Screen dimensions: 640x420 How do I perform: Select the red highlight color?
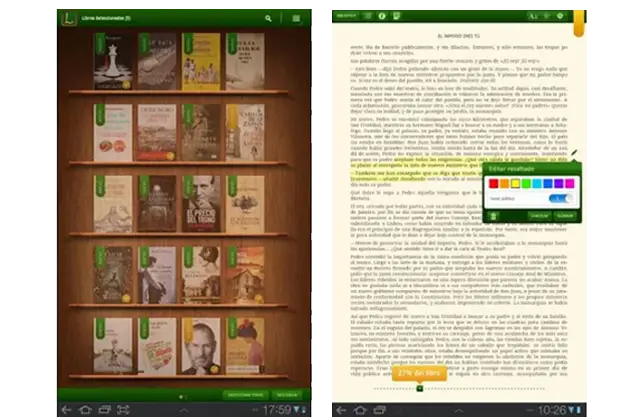coord(494,183)
